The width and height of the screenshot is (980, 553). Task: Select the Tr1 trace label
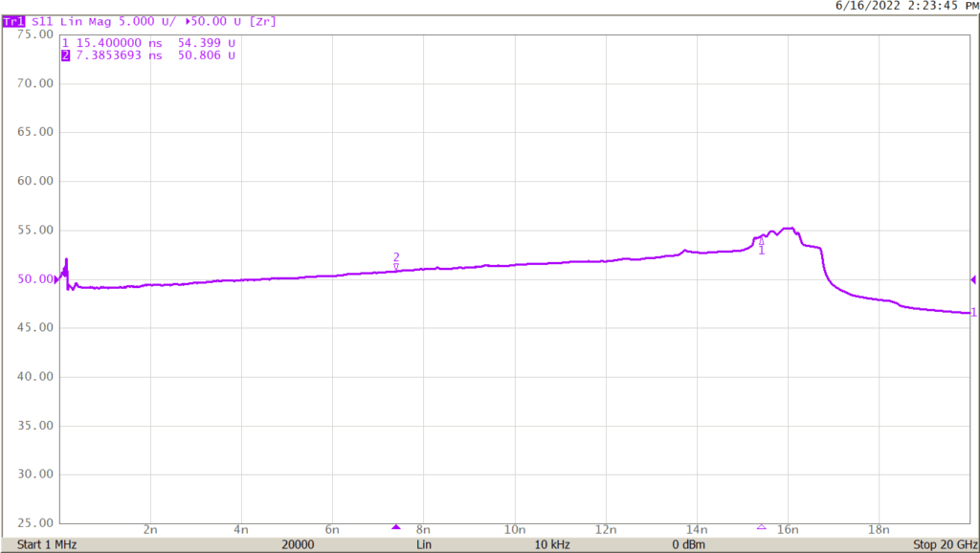click(14, 21)
